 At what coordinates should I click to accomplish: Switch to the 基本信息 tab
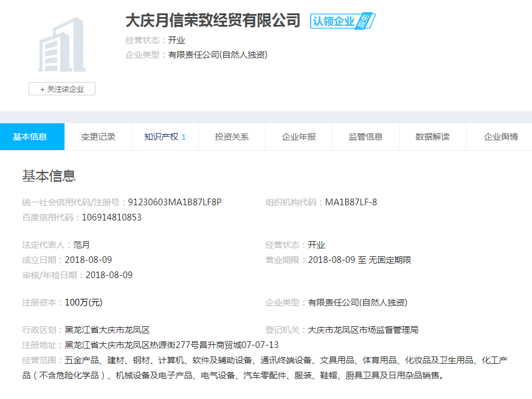coord(30,137)
